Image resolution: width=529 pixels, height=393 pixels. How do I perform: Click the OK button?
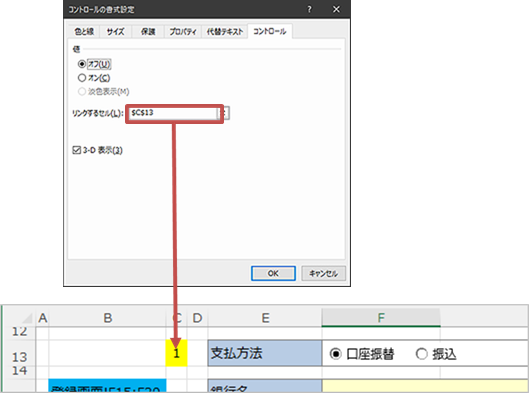273,273
